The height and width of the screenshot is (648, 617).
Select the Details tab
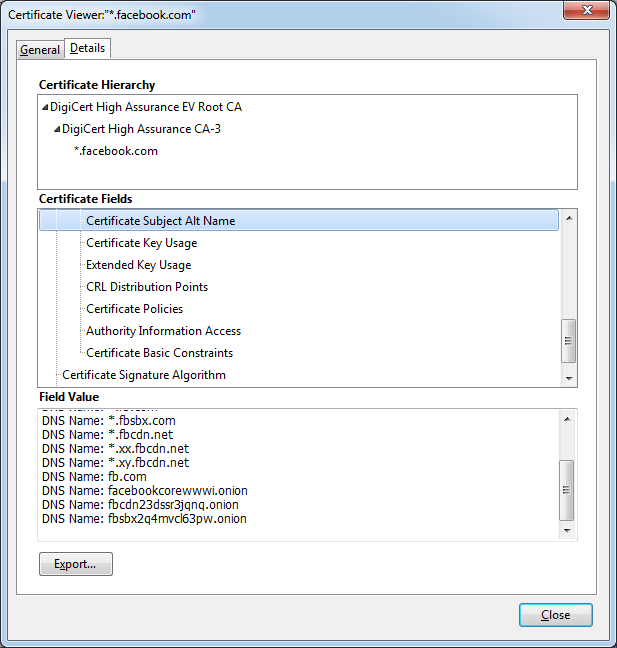coord(88,48)
